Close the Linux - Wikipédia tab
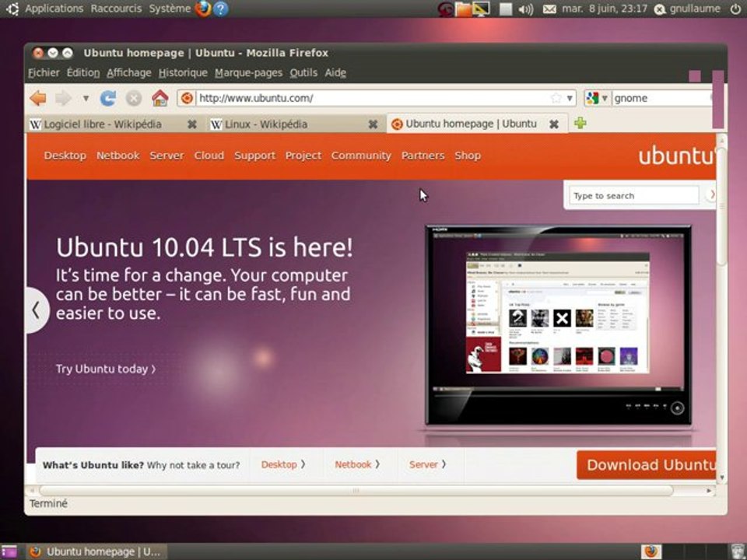Image resolution: width=747 pixels, height=560 pixels. tap(373, 124)
